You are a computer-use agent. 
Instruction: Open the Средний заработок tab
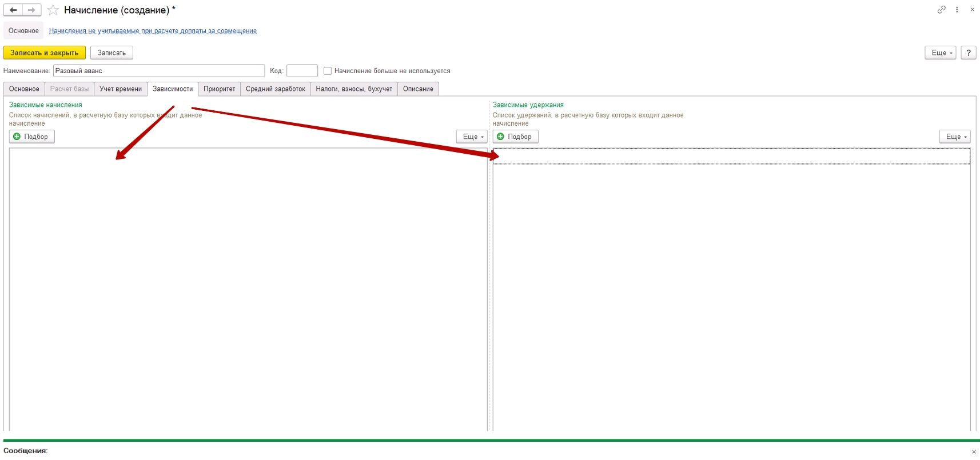point(275,89)
